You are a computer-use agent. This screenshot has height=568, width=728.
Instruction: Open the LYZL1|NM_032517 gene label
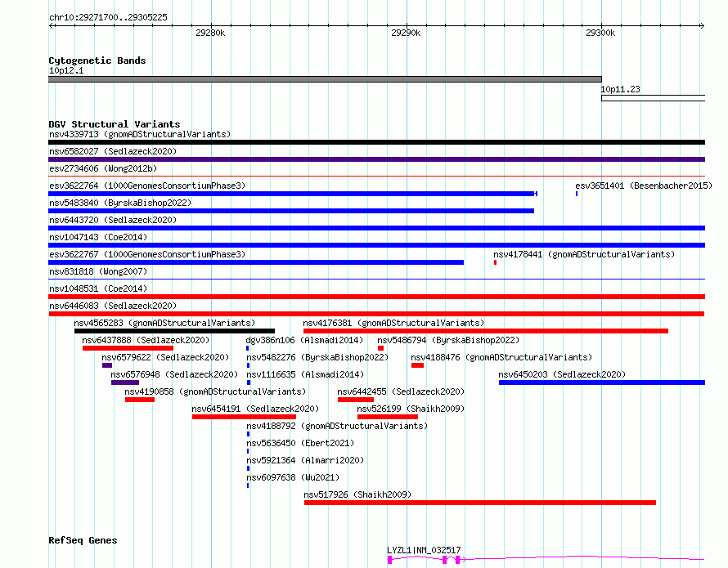coord(424,550)
